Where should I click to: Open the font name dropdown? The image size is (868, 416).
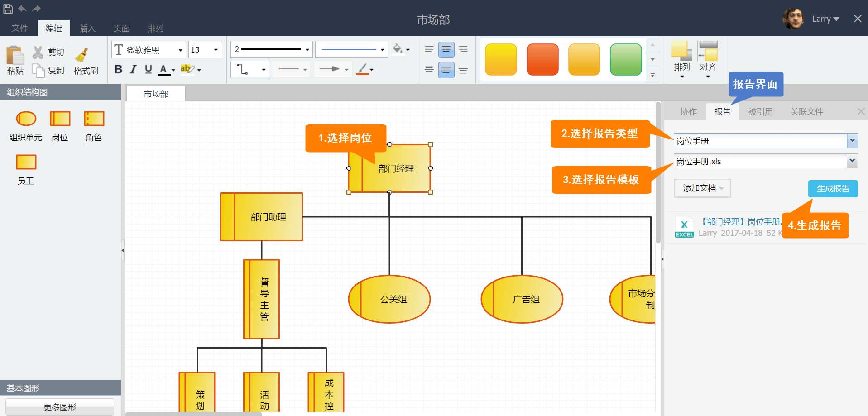point(180,50)
